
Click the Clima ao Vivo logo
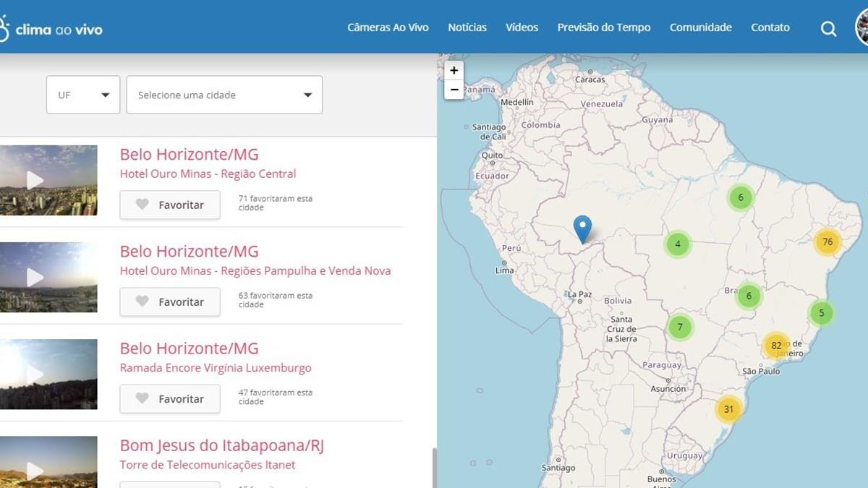pos(51,29)
